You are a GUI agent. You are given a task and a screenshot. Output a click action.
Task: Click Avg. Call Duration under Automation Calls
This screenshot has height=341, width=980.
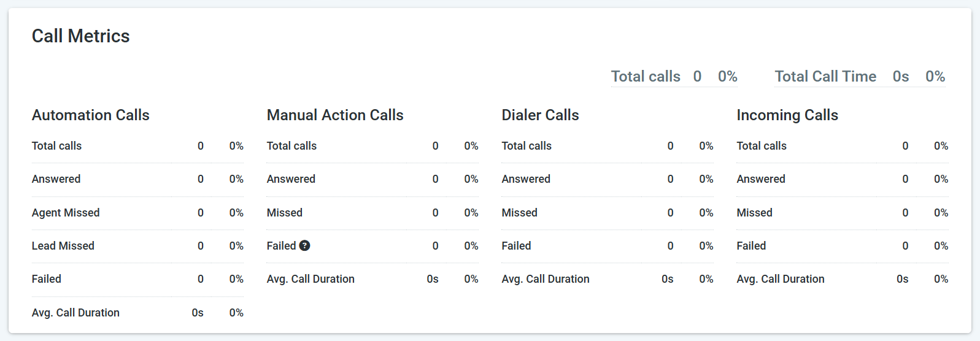75,313
